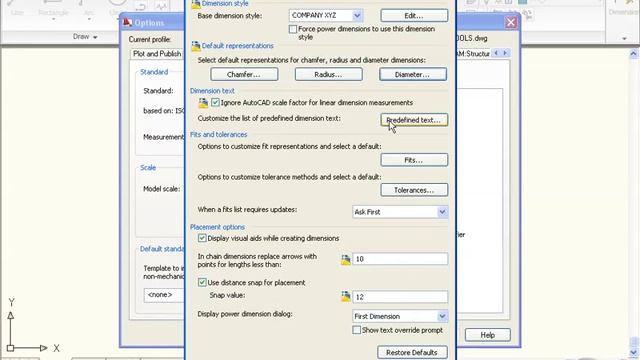Image resolution: width=640 pixels, height=360 pixels.
Task: Click the Standard group label in Options
Action: (x=154, y=72)
